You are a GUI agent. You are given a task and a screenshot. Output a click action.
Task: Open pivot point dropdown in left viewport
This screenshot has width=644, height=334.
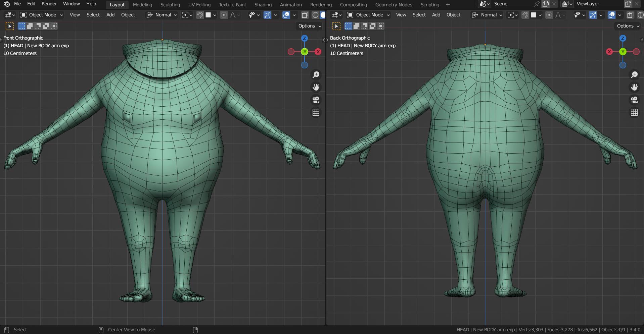tap(187, 15)
